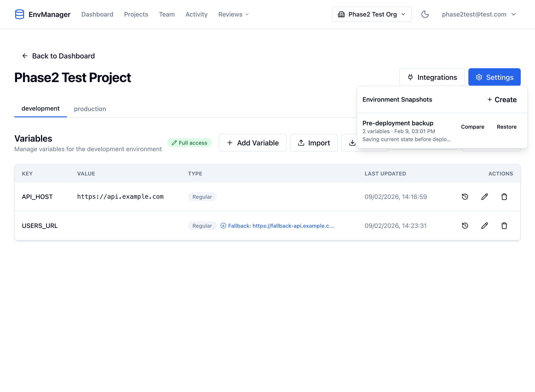Image resolution: width=535 pixels, height=392 pixels.
Task: Delete the USERS_URL variable with the trash icon
Action: pos(504,226)
